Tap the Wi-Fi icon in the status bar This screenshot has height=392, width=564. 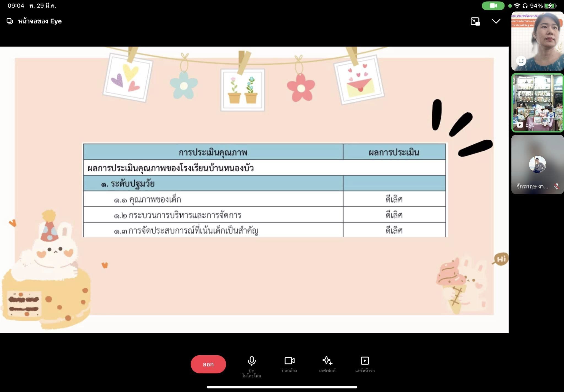517,6
